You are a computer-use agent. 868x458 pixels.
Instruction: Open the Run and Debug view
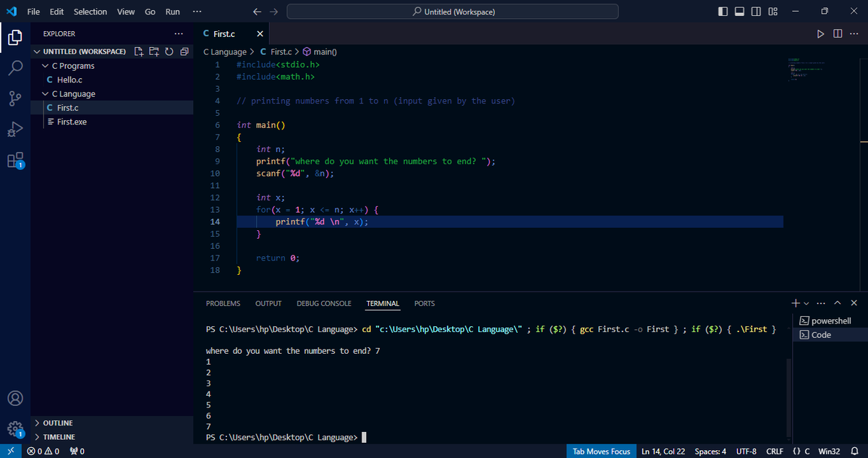point(15,130)
